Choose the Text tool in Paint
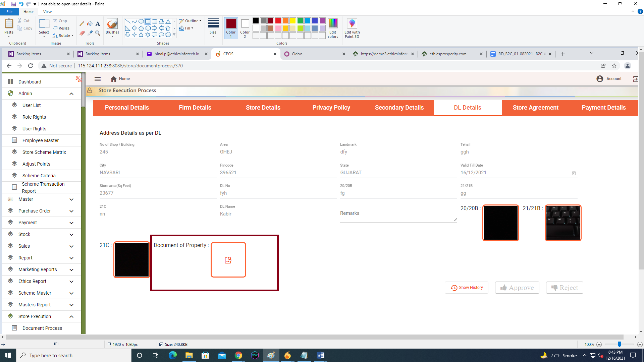The height and width of the screenshot is (362, 644). pyautogui.click(x=98, y=24)
